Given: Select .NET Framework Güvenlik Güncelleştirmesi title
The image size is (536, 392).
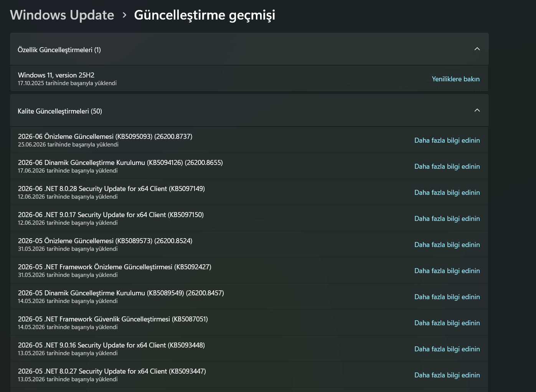Looking at the screenshot, I should pos(113,319).
